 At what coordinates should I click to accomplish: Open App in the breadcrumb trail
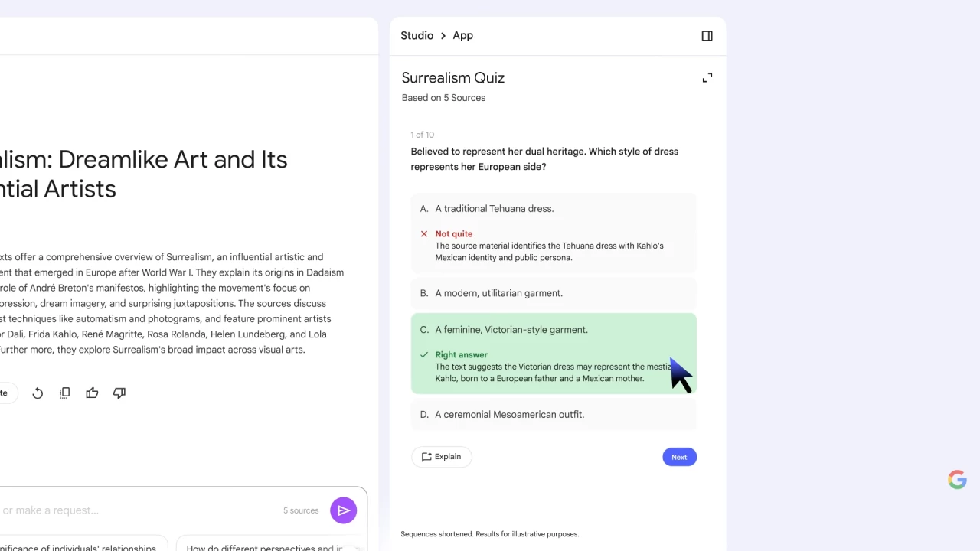pos(462,35)
